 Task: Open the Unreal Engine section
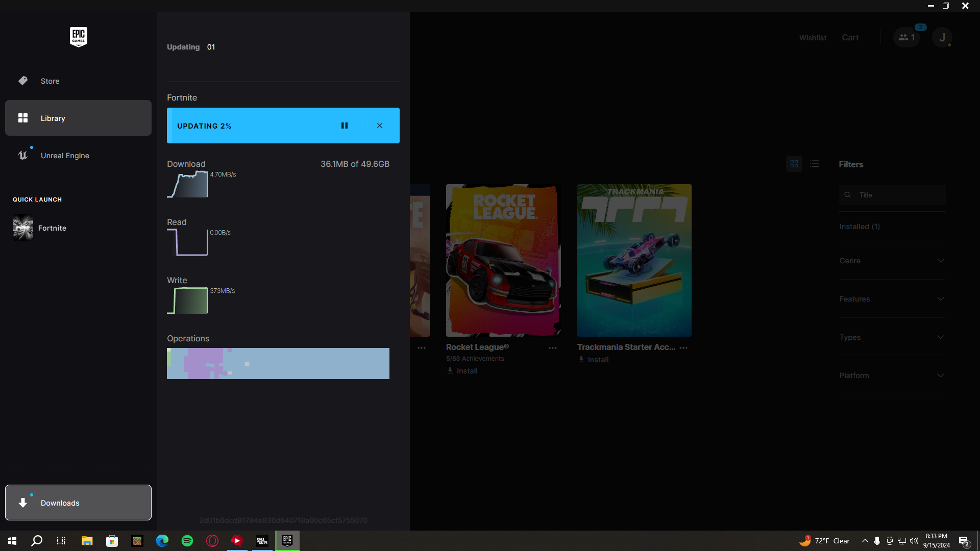pyautogui.click(x=65, y=156)
